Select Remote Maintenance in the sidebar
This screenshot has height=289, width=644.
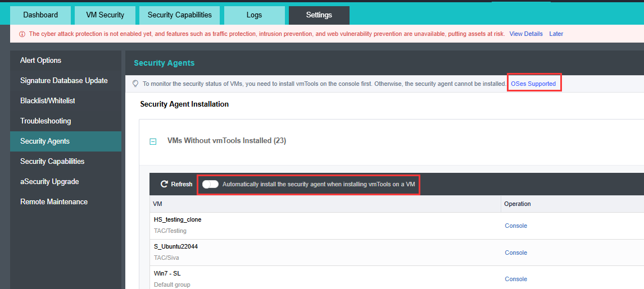[x=54, y=201]
